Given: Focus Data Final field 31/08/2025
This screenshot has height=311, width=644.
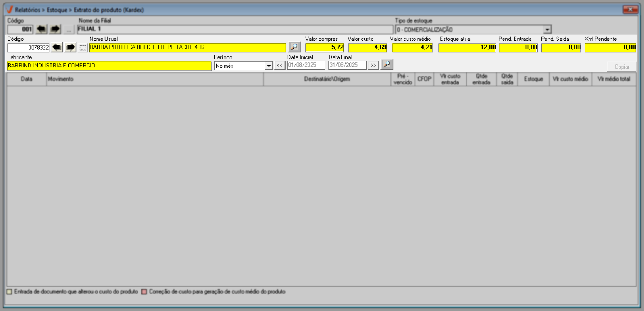Looking at the screenshot, I should click(347, 65).
